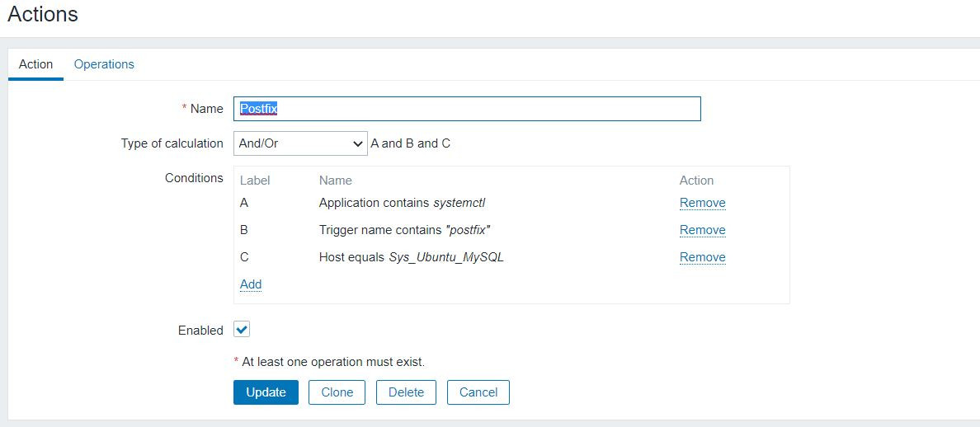The width and height of the screenshot is (980, 427).
Task: Cancel editing with the Cancel button
Action: coord(478,392)
